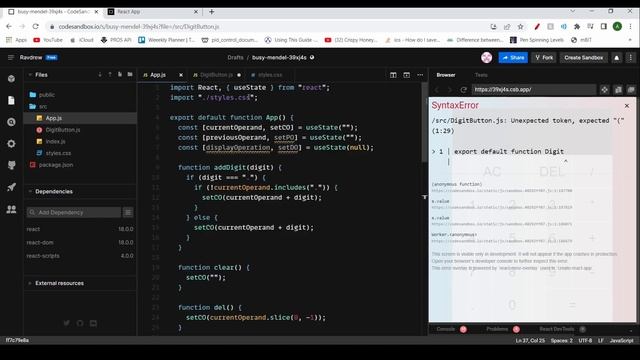Select App.js in the file tree

pos(80,118)
